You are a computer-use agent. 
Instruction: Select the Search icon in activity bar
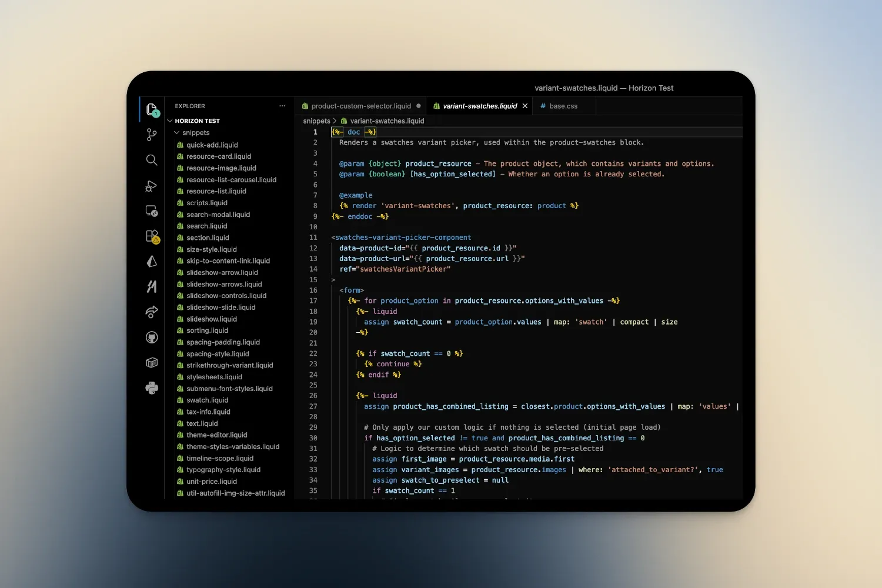point(152,159)
